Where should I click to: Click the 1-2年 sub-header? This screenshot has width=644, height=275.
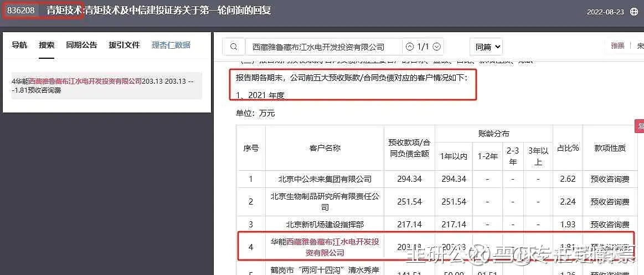click(487, 156)
